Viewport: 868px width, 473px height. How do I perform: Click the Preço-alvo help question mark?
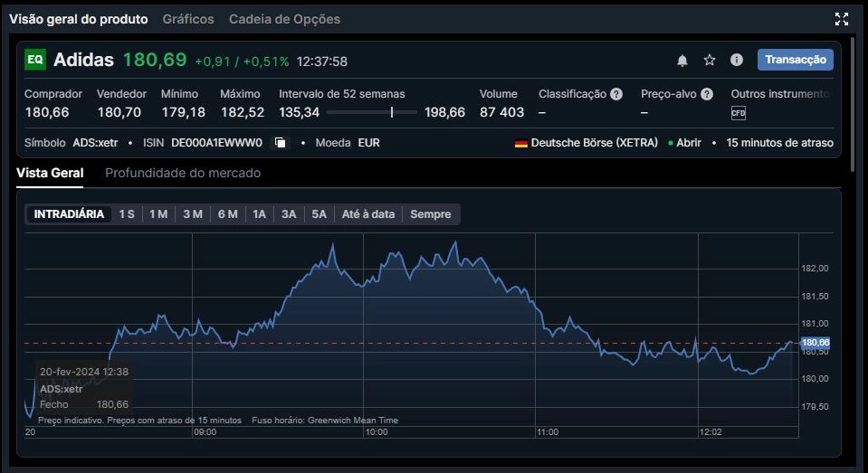click(707, 94)
